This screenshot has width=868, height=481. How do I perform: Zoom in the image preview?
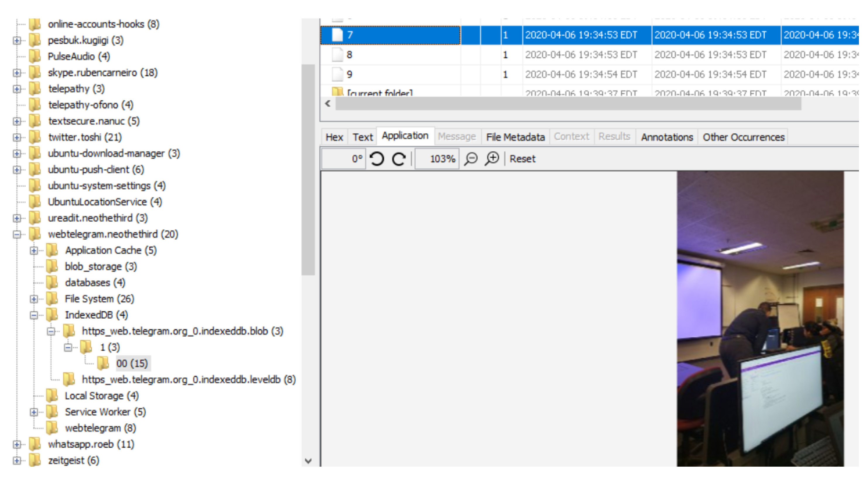[492, 159]
